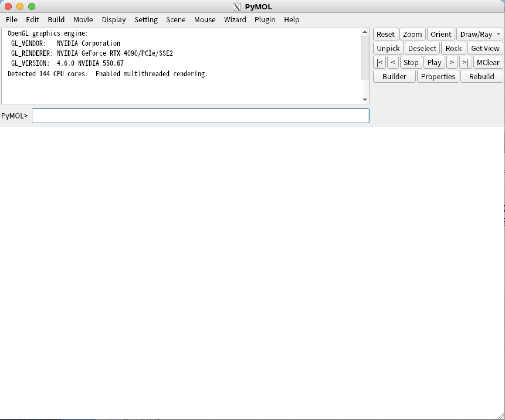Click the 'OpenGL graphics engine:' line
Screen dimensions: 505x420
pyautogui.click(x=48, y=33)
